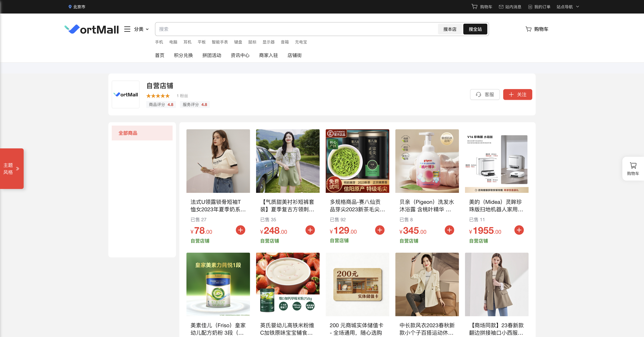Viewport: 644px width, 337px height.
Task: Open 我的订单 orders icon
Action: [x=530, y=7]
